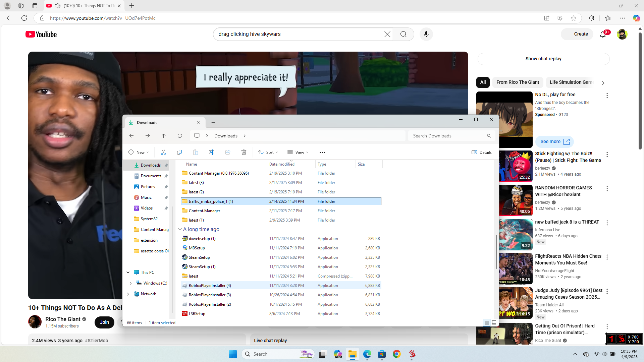This screenshot has height=362, width=644.
Task: Click Show chat replay button
Action: click(x=543, y=59)
